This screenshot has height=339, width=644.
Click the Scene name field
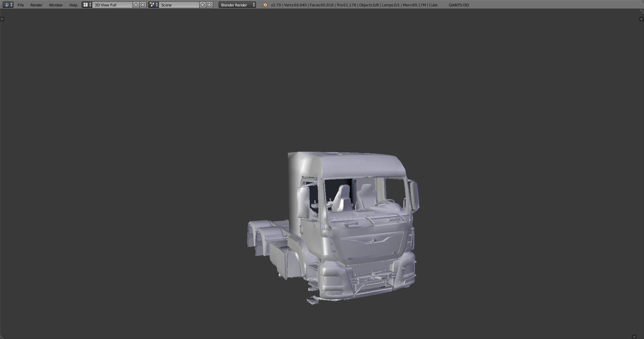[x=179, y=5]
